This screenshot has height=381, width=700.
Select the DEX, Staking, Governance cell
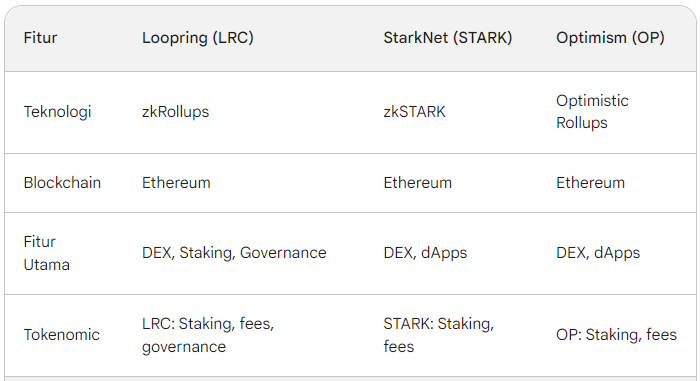(234, 253)
